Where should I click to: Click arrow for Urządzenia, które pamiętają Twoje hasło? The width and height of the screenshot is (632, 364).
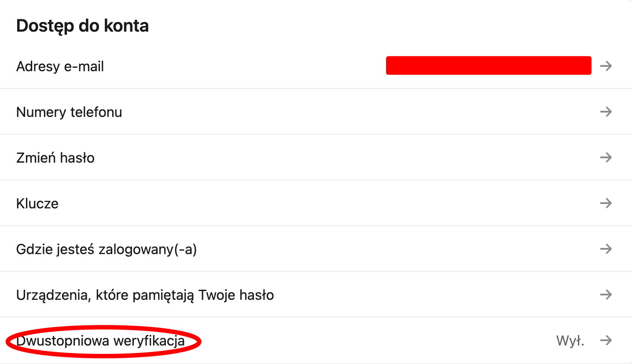(x=606, y=295)
